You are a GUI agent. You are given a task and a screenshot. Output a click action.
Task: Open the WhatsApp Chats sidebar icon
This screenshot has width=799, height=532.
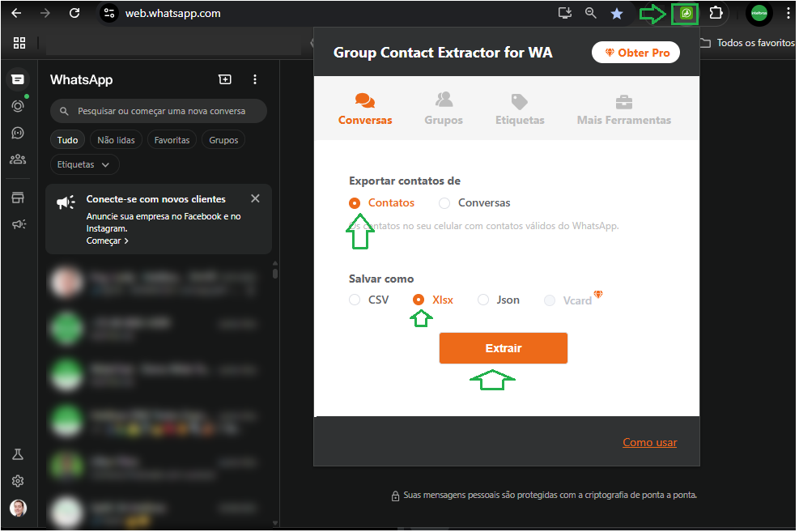pos(18,79)
